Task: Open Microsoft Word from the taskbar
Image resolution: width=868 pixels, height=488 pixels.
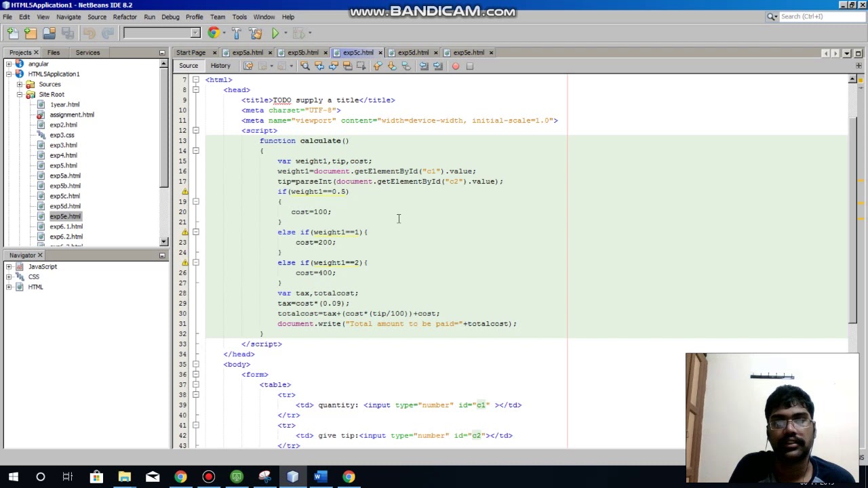Action: pos(320,476)
